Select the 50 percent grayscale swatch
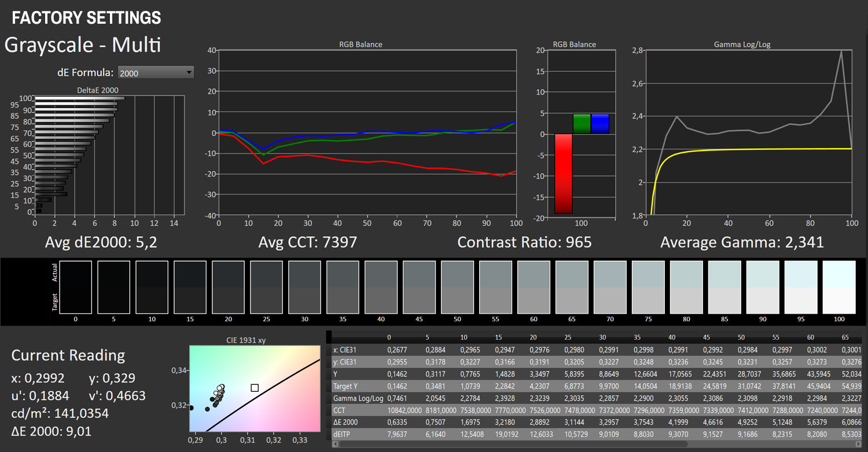The height and width of the screenshot is (452, 868). tap(457, 287)
